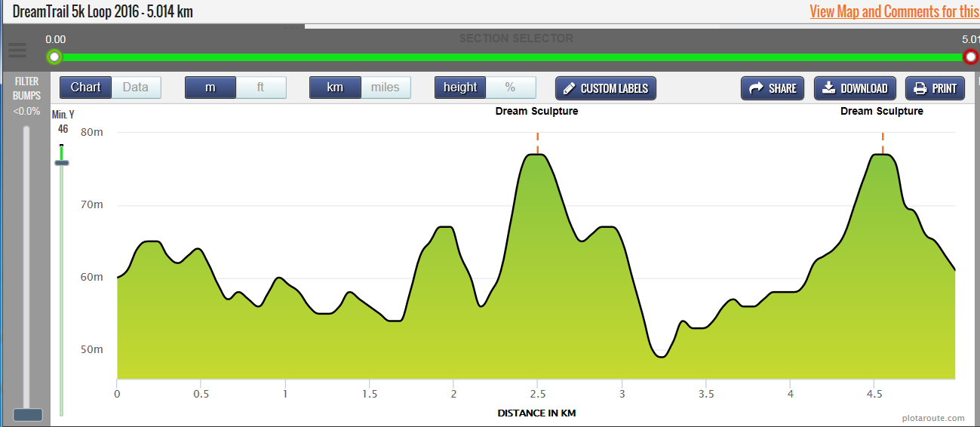Show gradient percentage instead of height
980x427 pixels.
(510, 88)
